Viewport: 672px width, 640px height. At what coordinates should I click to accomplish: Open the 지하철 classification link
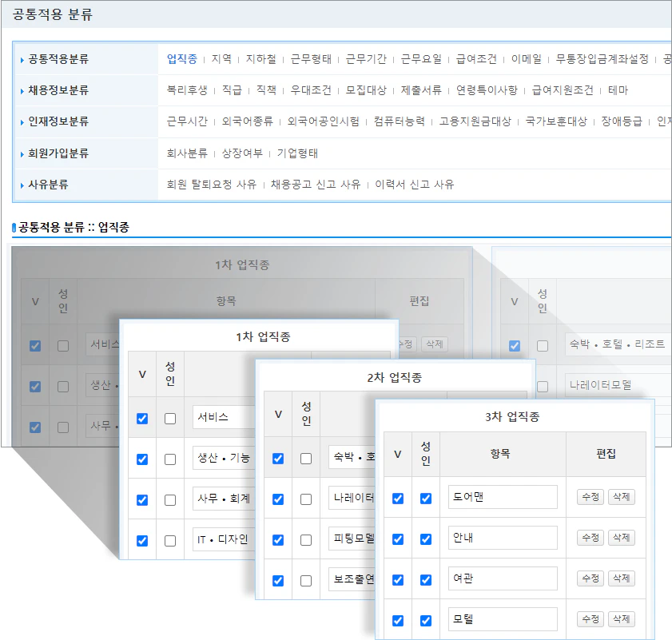(x=260, y=58)
